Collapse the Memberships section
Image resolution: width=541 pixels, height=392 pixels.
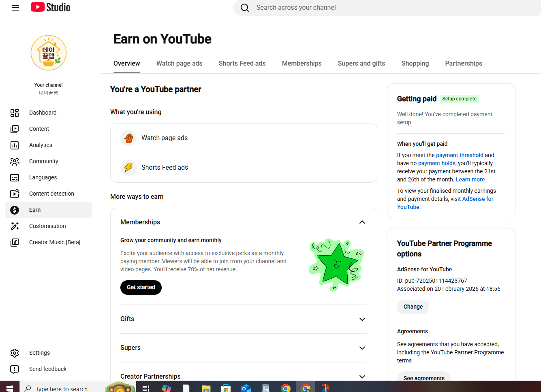click(x=362, y=222)
